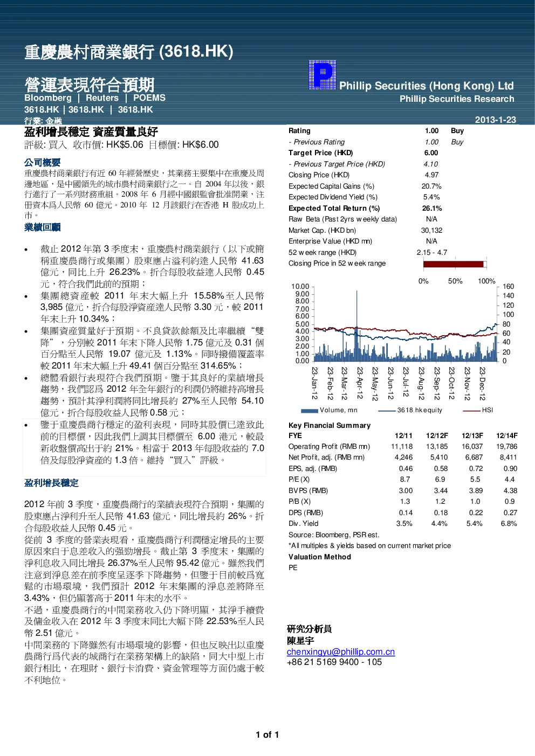Click the 'Key Financial Summary' heading
Screen dimensions: 535x756
(330, 426)
